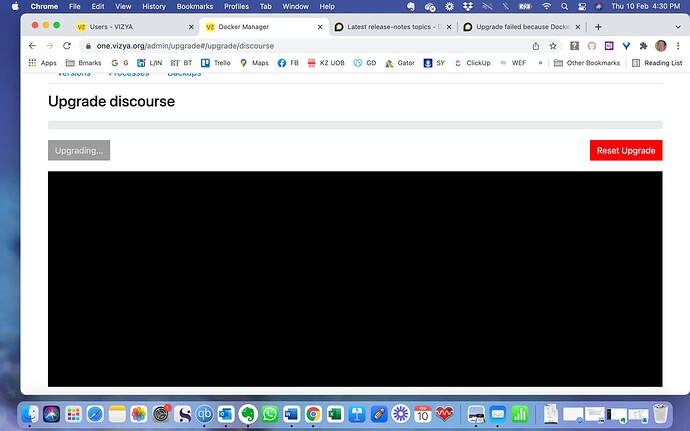The image size is (690, 431).
Task: Open Photos from the dock
Action: click(139, 414)
